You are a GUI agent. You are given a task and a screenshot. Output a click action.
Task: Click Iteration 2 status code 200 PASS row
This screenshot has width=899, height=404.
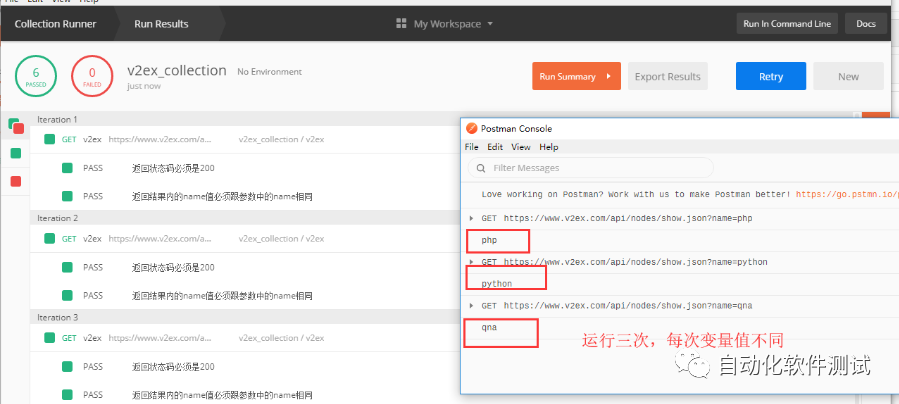tap(244, 267)
